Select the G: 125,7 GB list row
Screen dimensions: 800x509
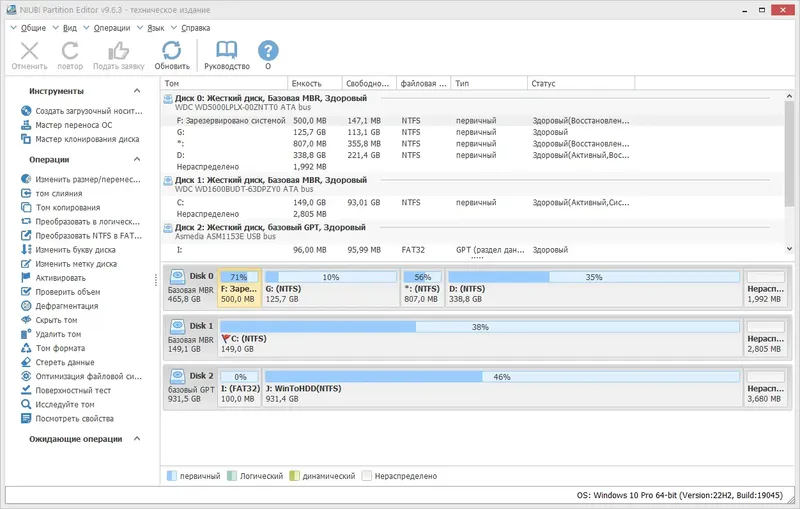[x=473, y=132]
